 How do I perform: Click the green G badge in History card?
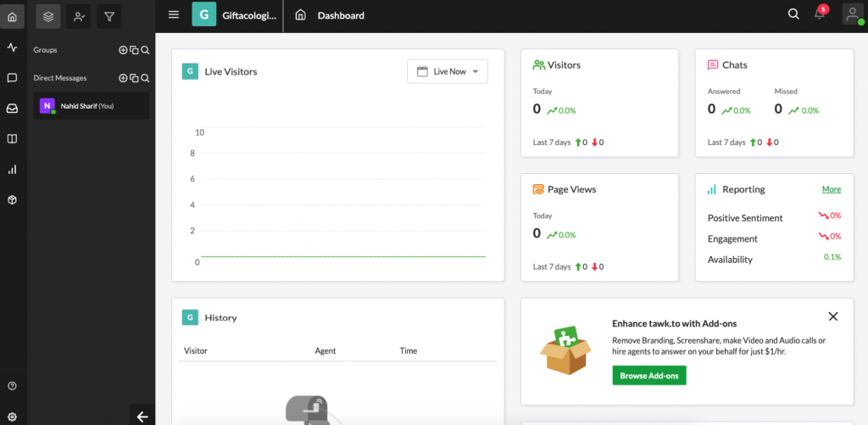(190, 317)
